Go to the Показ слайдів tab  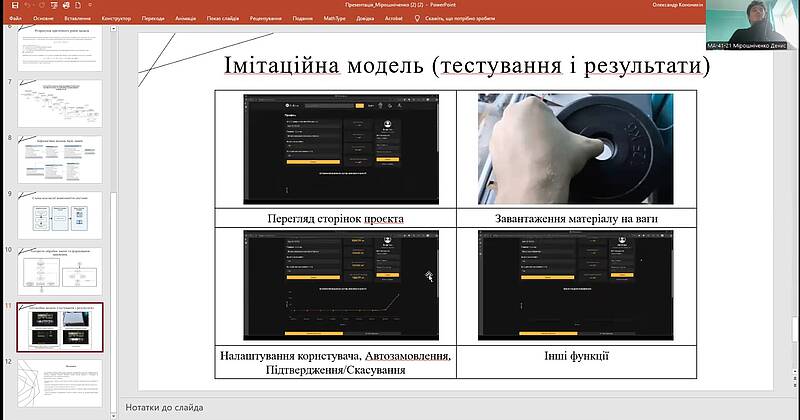click(223, 18)
